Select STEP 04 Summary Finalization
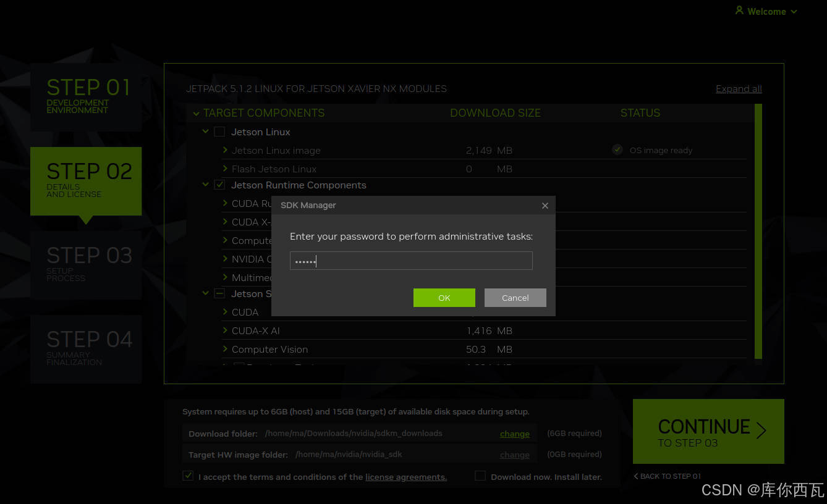The width and height of the screenshot is (827, 504). [86, 349]
